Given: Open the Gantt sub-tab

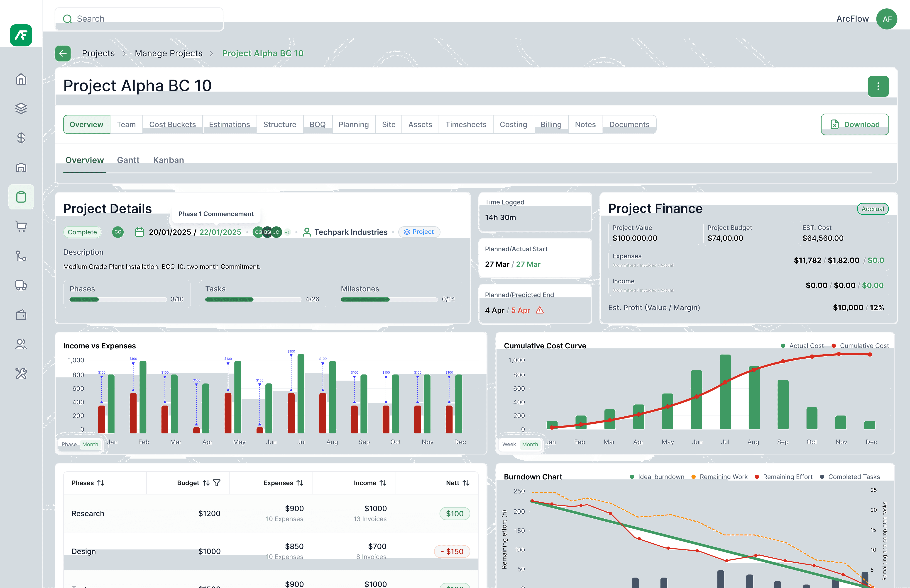Looking at the screenshot, I should coord(128,160).
